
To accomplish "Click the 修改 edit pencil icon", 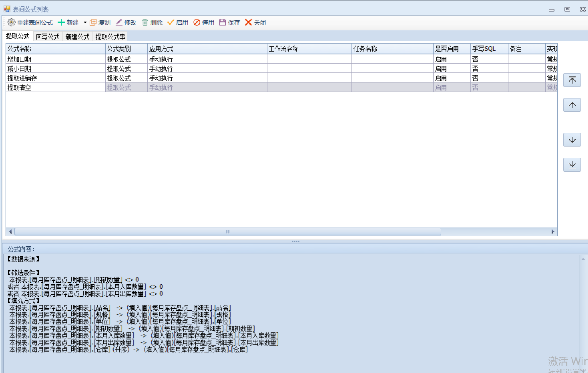I will tap(119, 23).
